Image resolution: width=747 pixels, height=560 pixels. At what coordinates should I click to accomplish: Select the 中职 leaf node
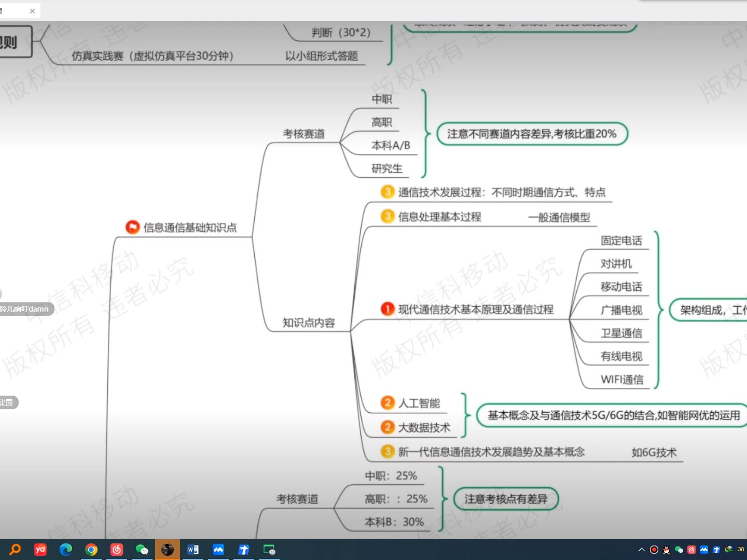(x=382, y=99)
